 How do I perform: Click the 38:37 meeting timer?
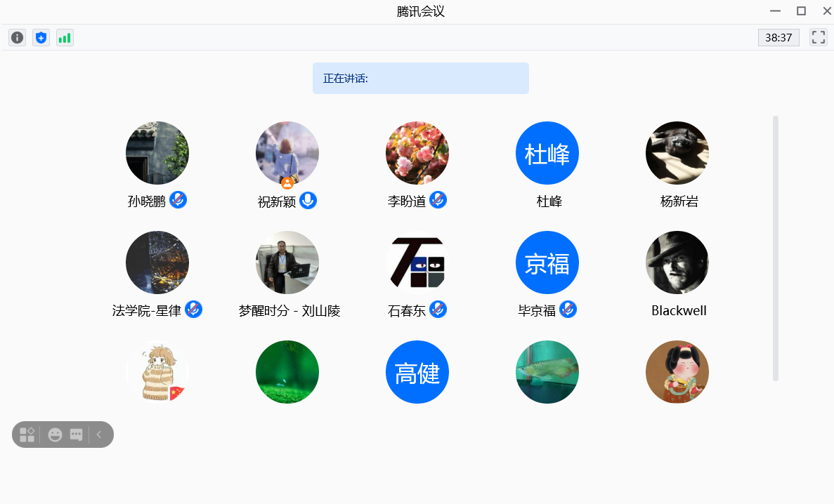pos(778,38)
